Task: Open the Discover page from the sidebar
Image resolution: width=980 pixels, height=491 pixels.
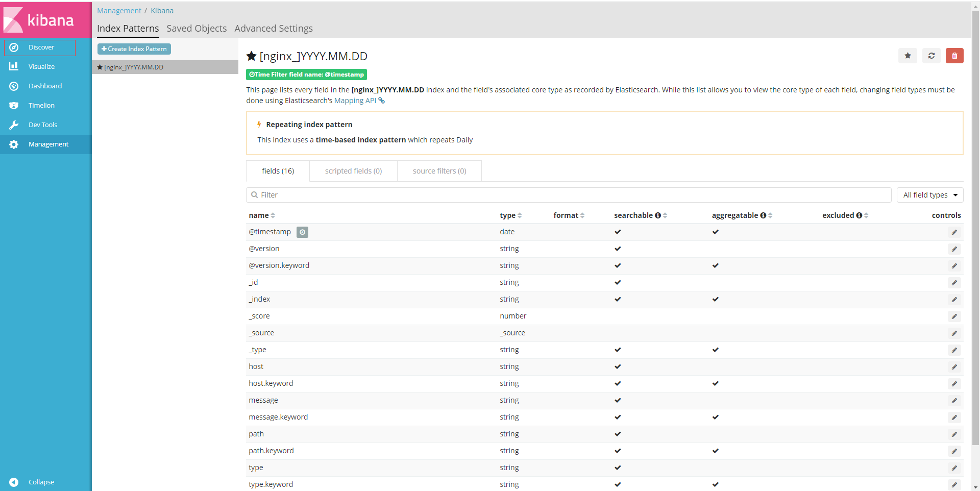Action: pyautogui.click(x=40, y=47)
